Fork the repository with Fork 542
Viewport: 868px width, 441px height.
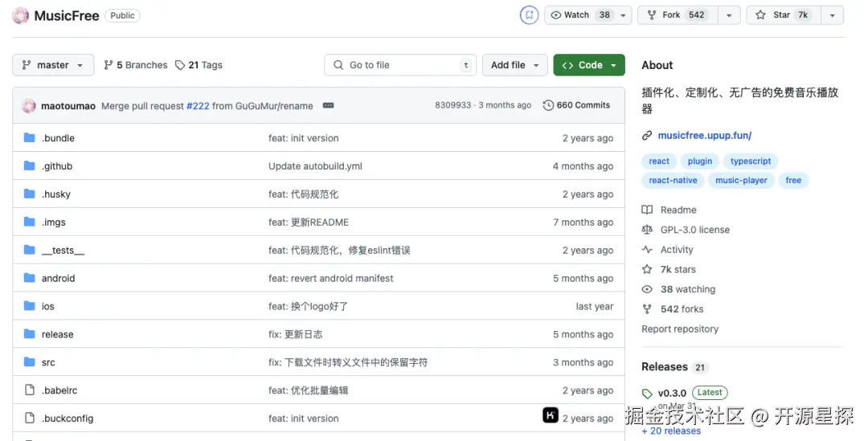tap(678, 15)
